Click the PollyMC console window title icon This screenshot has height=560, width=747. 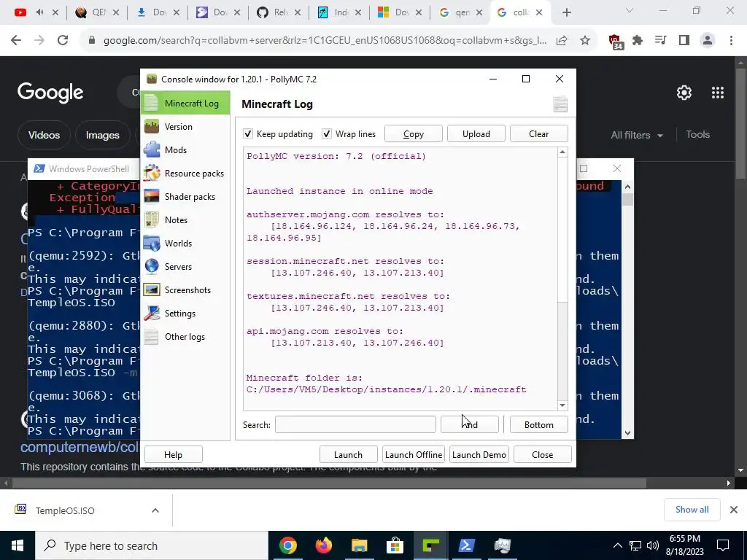[x=152, y=79]
